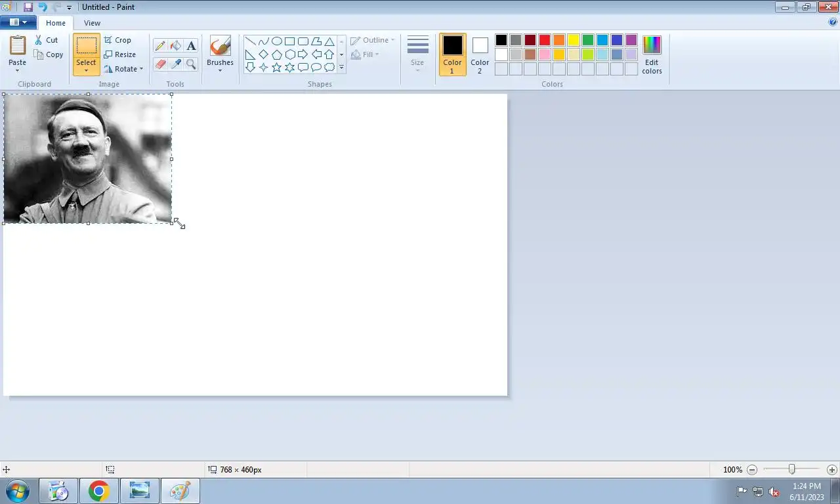Set Color 1 as active color slot
Image resolution: width=840 pixels, height=504 pixels.
[x=452, y=54]
